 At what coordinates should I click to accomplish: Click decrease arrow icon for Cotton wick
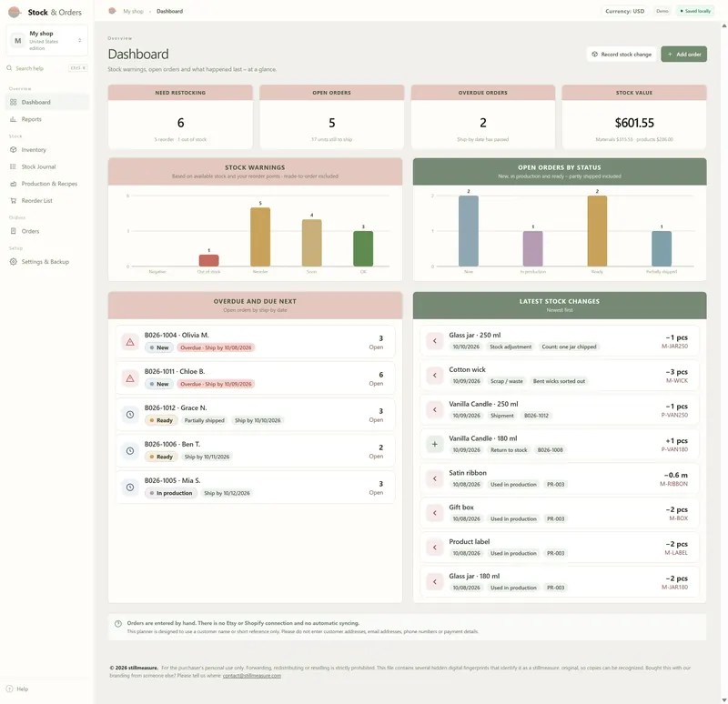[x=435, y=375]
